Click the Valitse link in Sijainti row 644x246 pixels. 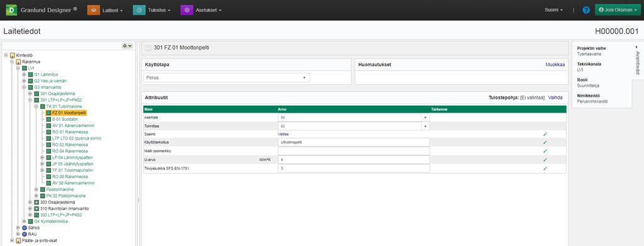[x=284, y=134]
